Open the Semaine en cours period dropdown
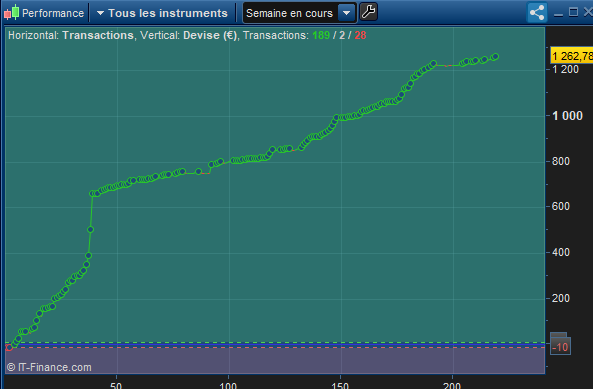The height and width of the screenshot is (389, 593). pyautogui.click(x=299, y=13)
